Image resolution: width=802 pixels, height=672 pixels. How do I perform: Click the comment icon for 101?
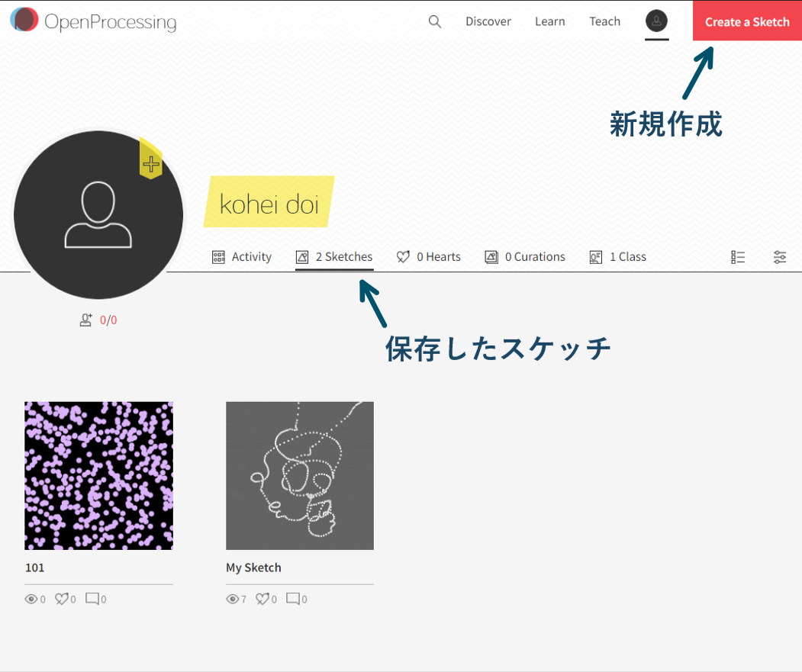[x=92, y=598]
